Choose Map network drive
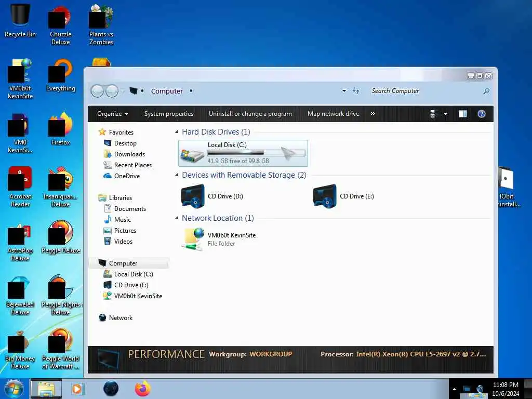Viewport: 532px width, 399px height. click(x=333, y=114)
